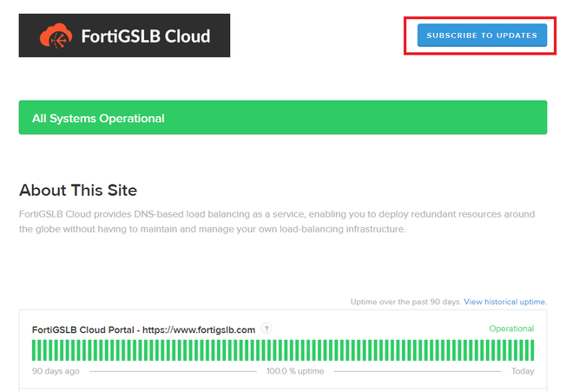Viewport: 566px width, 392px height.
Task: Select the About This Site heading
Action: [78, 190]
